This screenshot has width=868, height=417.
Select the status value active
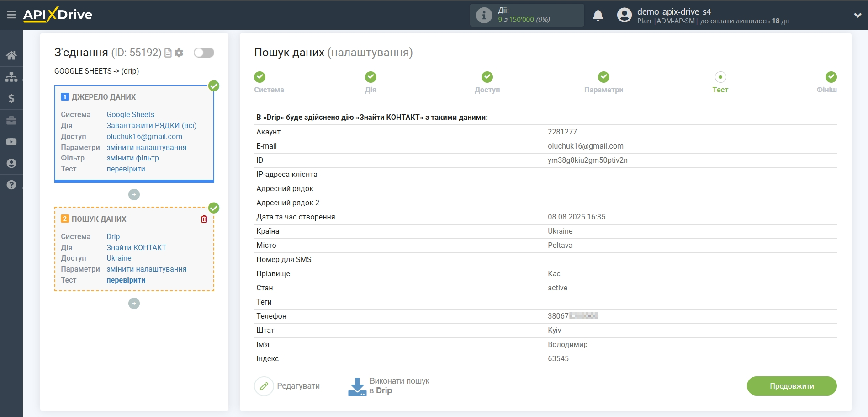558,288
